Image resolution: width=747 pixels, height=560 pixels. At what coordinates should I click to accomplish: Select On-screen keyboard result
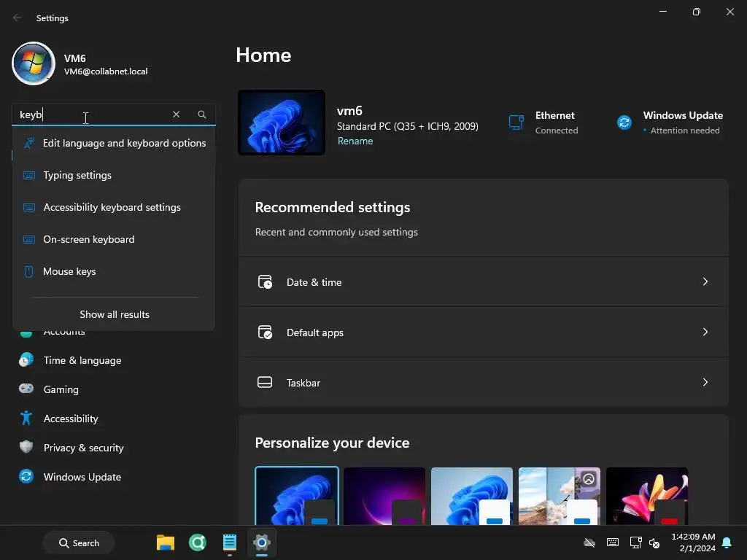coord(114,239)
